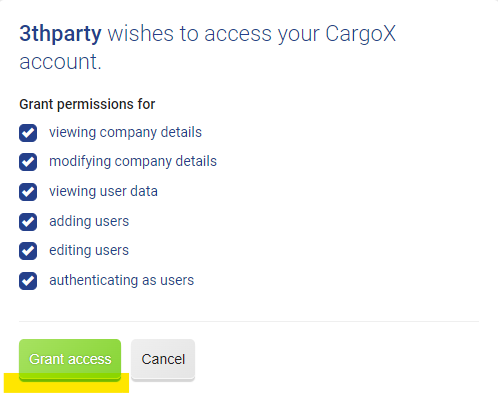Click the bold 3thparty application name

(x=60, y=34)
